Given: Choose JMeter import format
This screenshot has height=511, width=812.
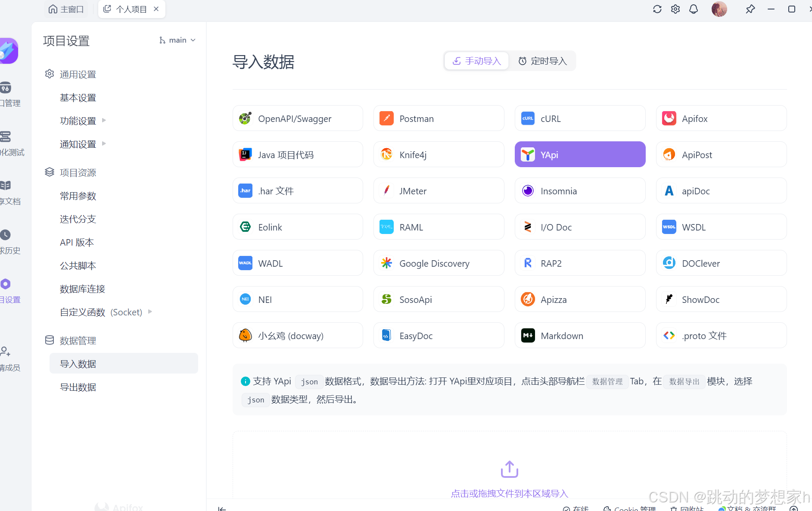Looking at the screenshot, I should click(x=439, y=191).
